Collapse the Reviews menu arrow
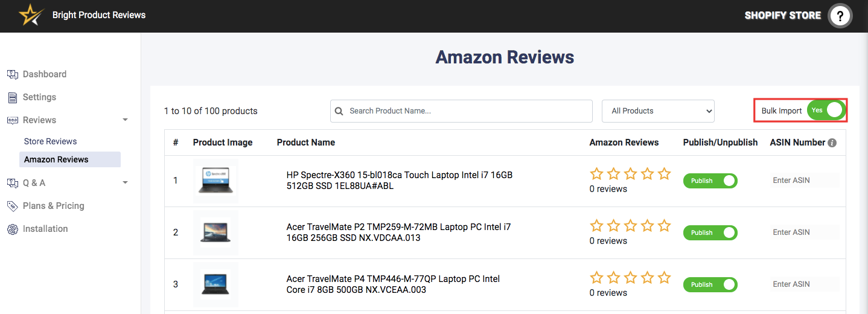 tap(125, 120)
